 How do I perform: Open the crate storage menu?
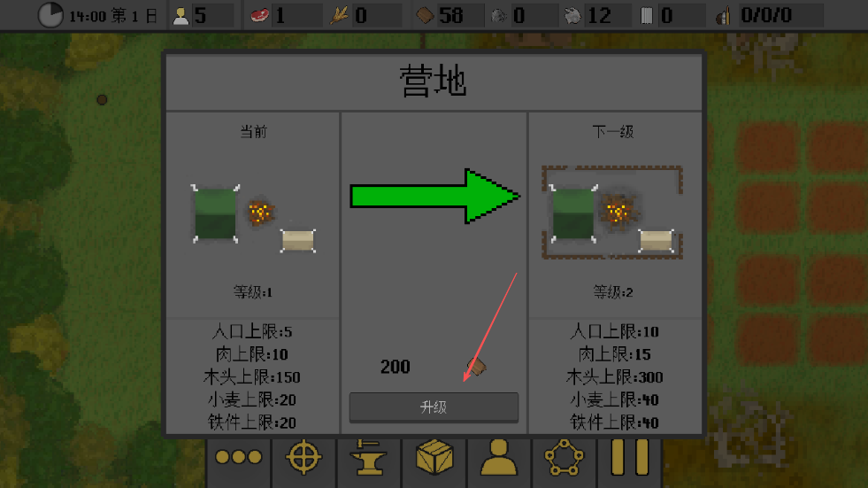click(x=434, y=457)
